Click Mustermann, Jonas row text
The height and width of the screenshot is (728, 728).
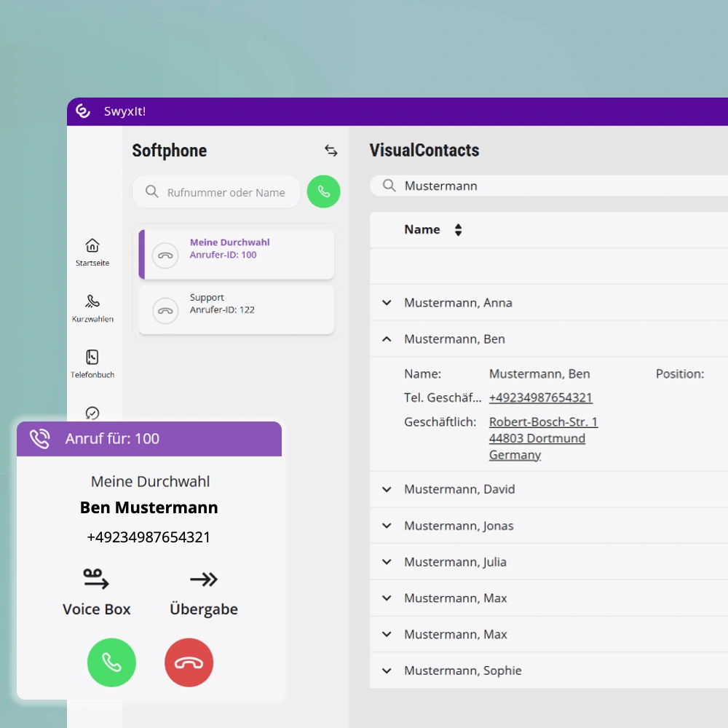[x=459, y=526]
